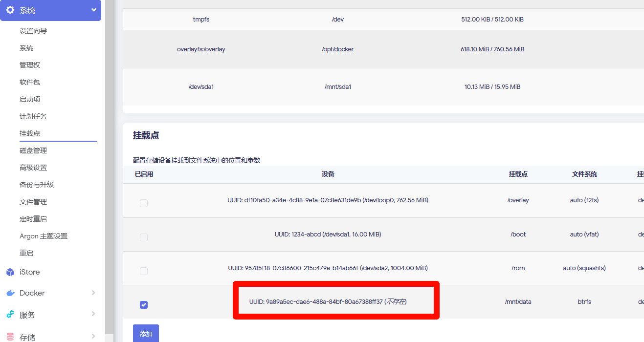Select 挂载点 menu item
The width and height of the screenshot is (644, 342).
pos(30,133)
